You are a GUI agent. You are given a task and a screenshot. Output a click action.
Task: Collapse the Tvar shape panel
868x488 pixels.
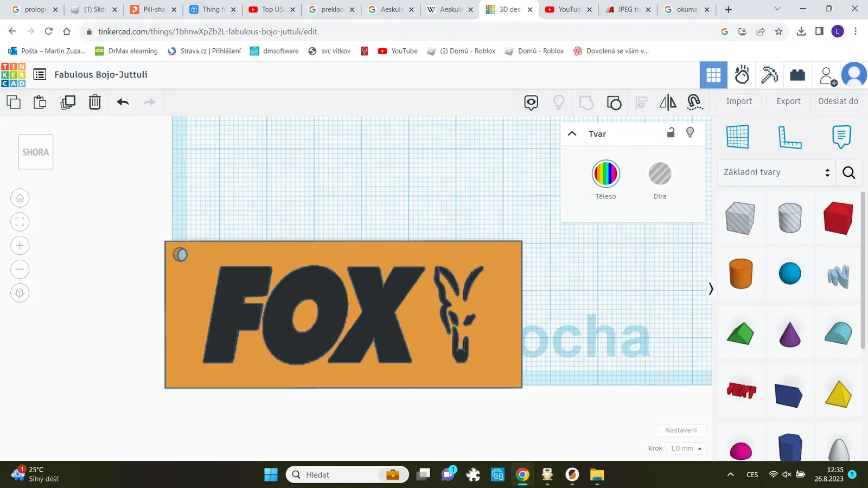(572, 133)
